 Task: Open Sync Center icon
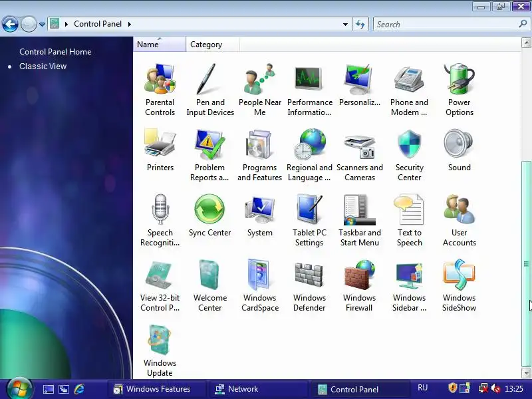209,215
